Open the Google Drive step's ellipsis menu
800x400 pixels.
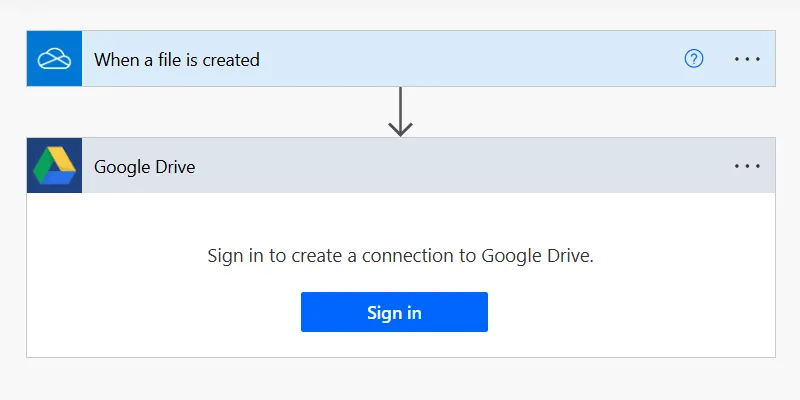coord(747,166)
